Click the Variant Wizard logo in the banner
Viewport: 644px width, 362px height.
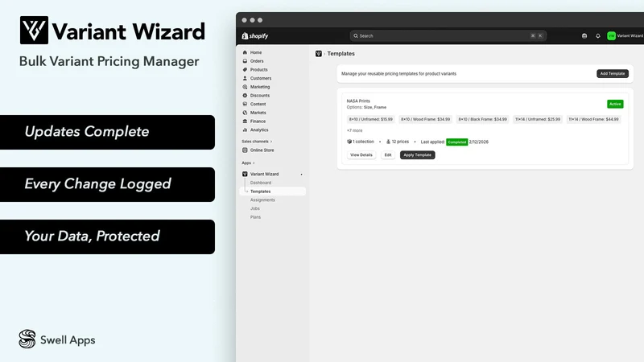[112, 31]
